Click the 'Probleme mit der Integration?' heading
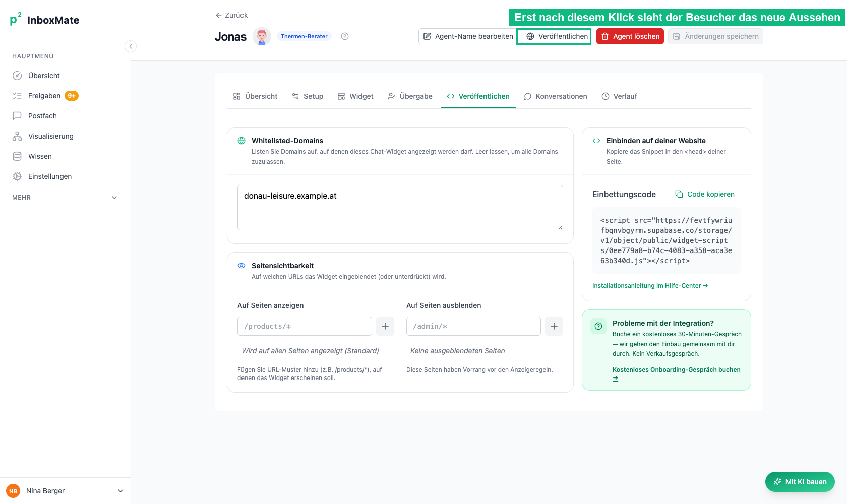Image resolution: width=847 pixels, height=504 pixels. [x=663, y=323]
